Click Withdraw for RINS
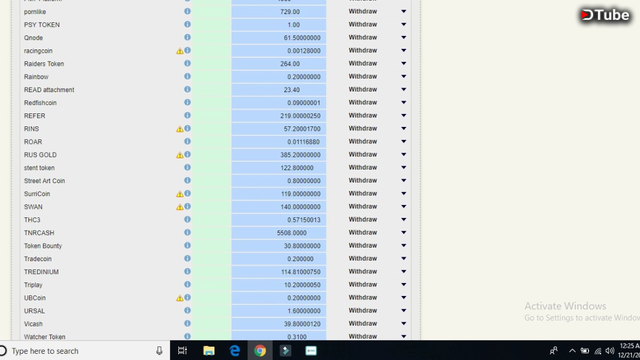Screen dimensions: 640x360 pos(362,129)
